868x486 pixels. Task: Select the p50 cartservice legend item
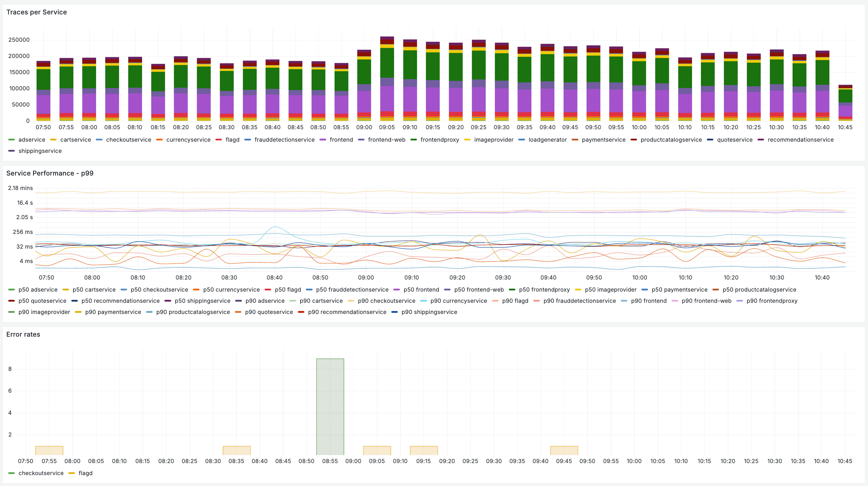(94, 290)
